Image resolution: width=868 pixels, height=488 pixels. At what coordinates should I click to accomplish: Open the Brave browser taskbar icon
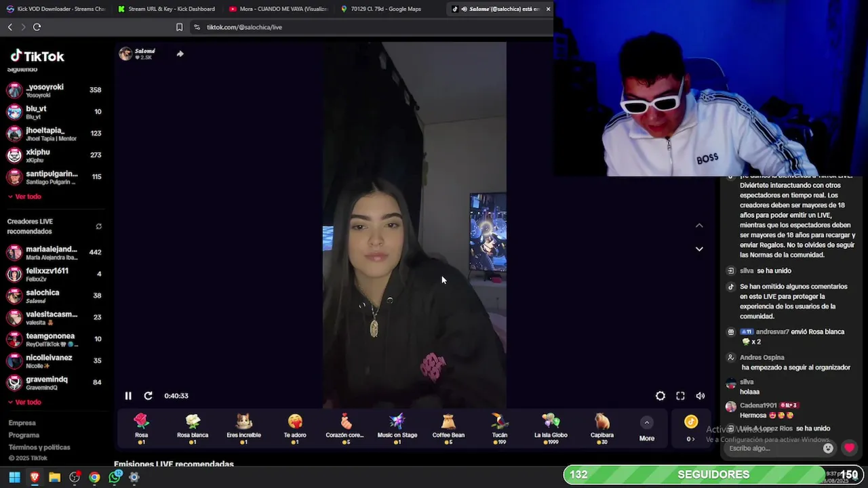coord(35,477)
